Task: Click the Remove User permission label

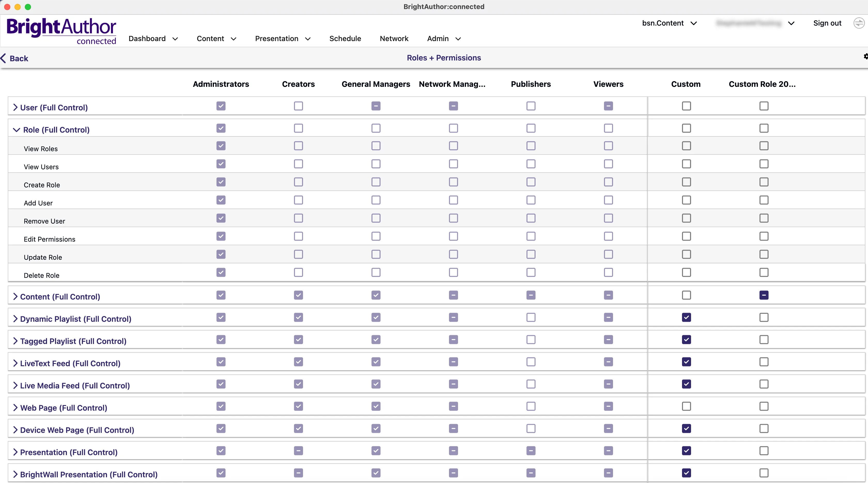Action: click(x=44, y=221)
